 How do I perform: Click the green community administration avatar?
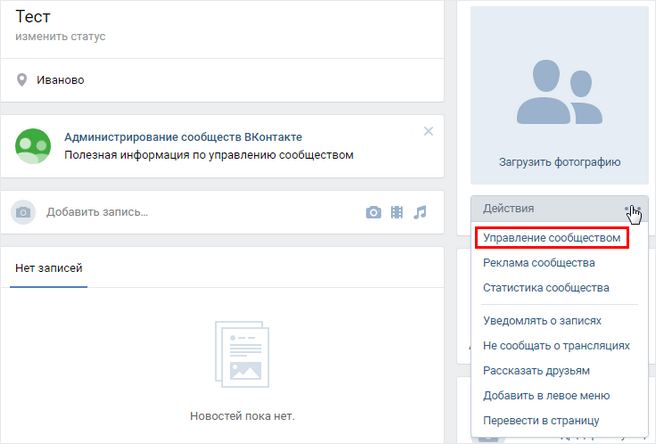tap(33, 146)
